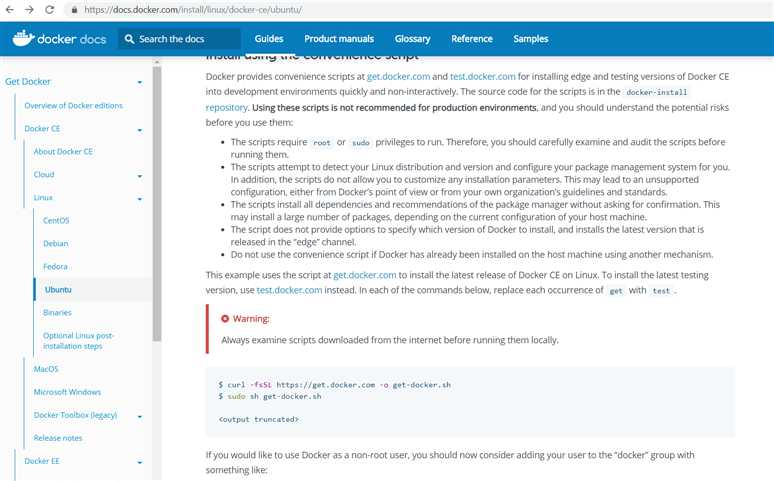The image size is (774, 481).
Task: Open the Debian install page
Action: coord(56,243)
